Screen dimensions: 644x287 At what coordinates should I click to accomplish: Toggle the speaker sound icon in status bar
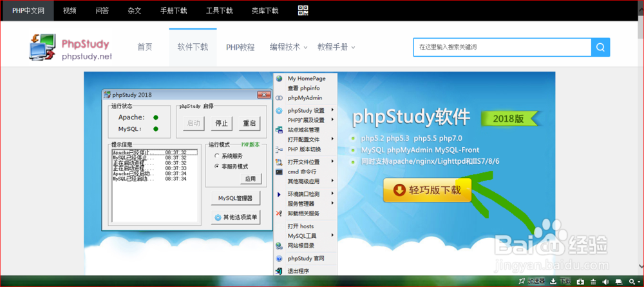pyautogui.click(x=605, y=282)
